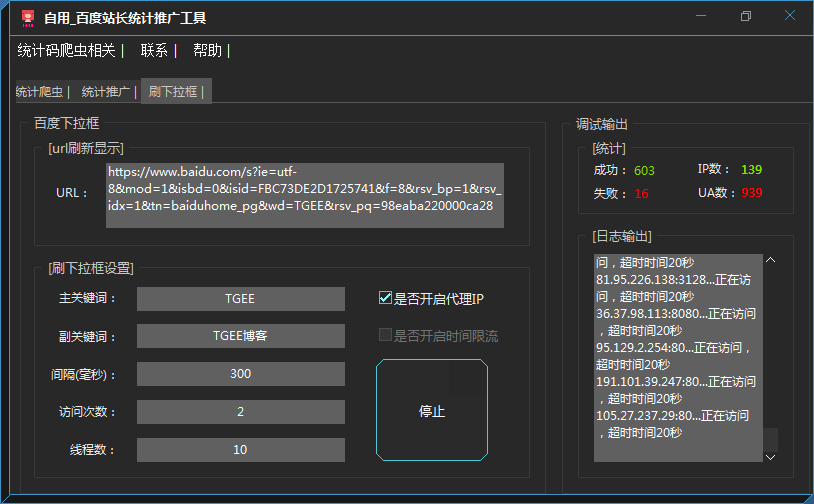Click the 失败 count value 16
Viewport: 814px width, 504px height.
[x=642, y=194]
